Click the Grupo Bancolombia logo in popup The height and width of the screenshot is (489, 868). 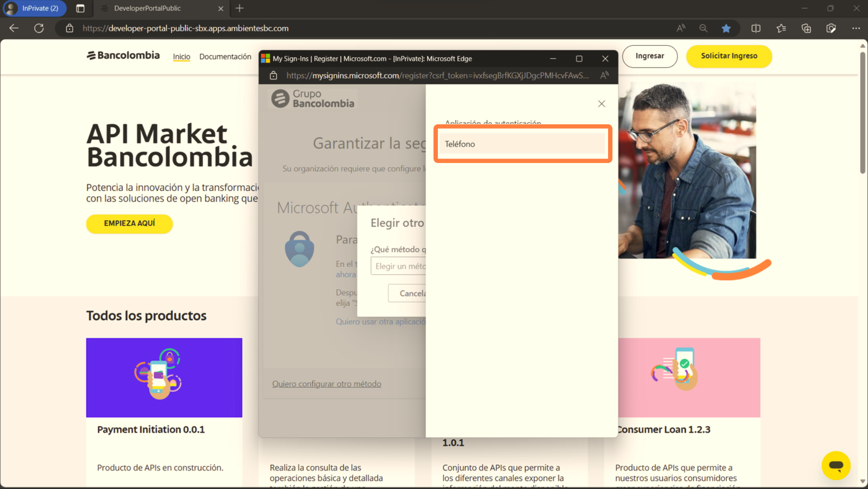[313, 98]
